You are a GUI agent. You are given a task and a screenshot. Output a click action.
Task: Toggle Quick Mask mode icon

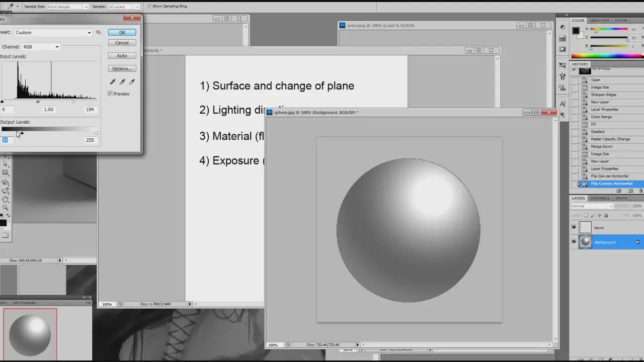pos(5,235)
